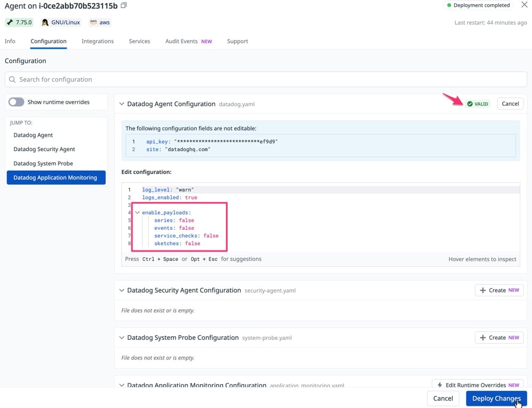Collapse the Datadog Agent Configuration section
The width and height of the screenshot is (532, 408).
(x=122, y=104)
